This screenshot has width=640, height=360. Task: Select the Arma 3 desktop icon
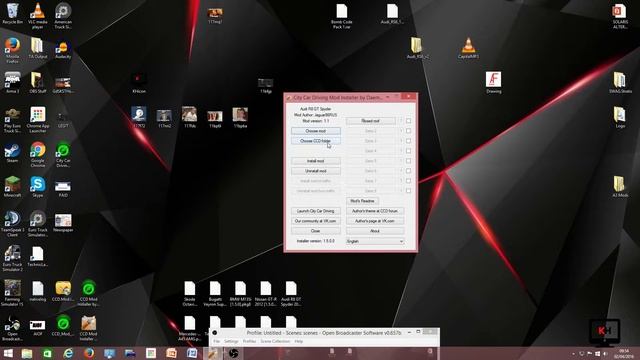pyautogui.click(x=12, y=83)
